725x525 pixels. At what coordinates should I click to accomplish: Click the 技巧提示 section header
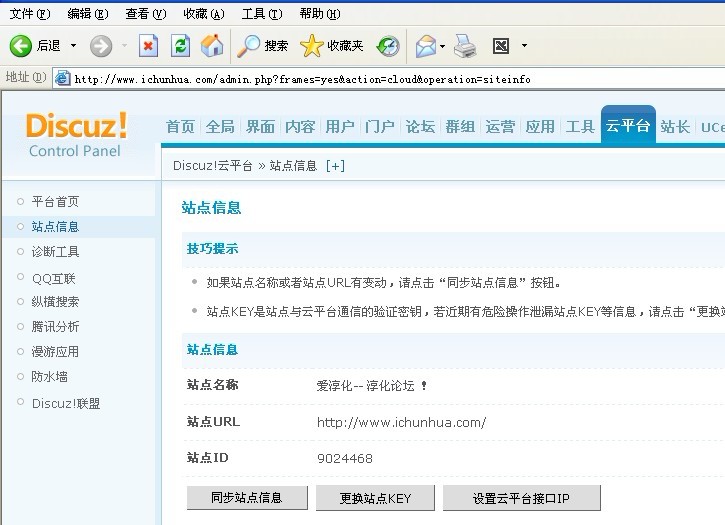[x=212, y=248]
